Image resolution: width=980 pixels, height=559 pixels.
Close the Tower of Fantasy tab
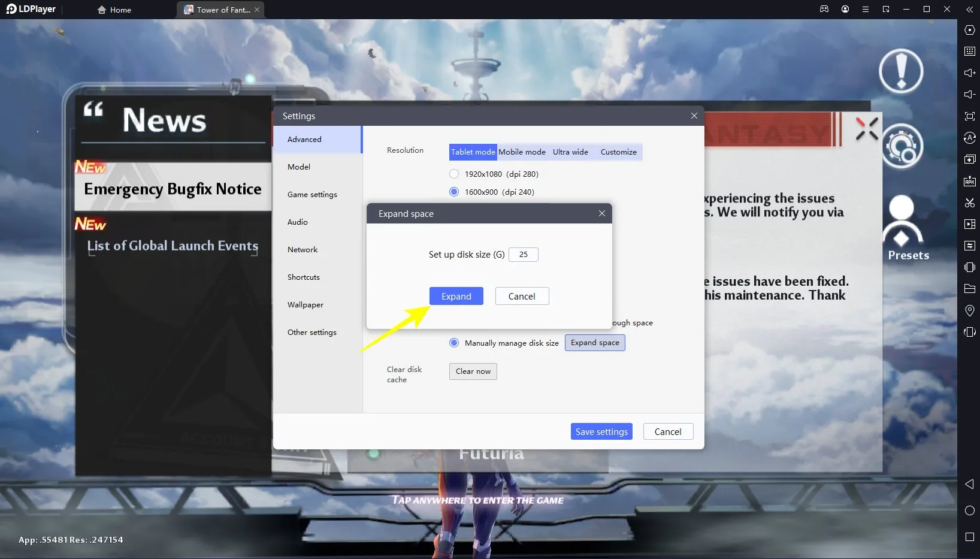(257, 10)
